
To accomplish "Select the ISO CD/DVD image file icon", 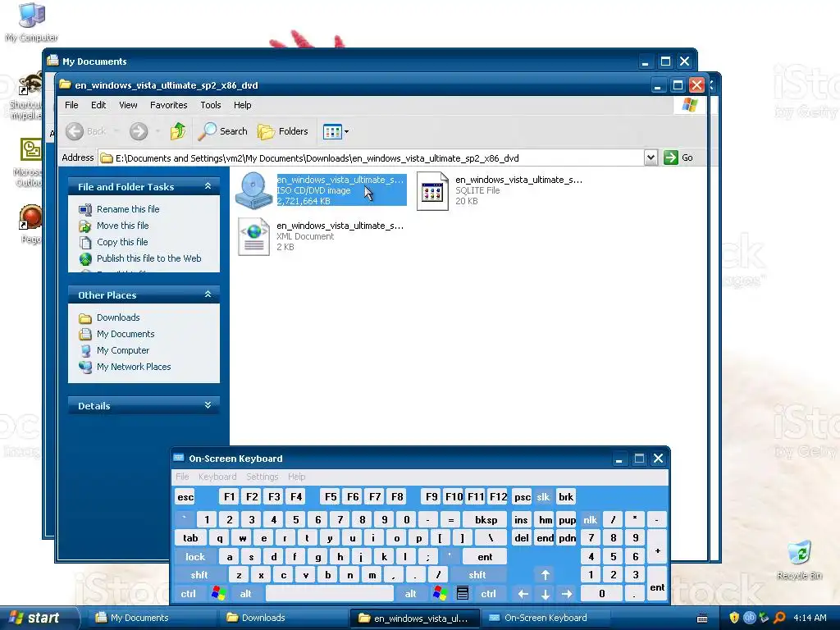I will coord(253,190).
